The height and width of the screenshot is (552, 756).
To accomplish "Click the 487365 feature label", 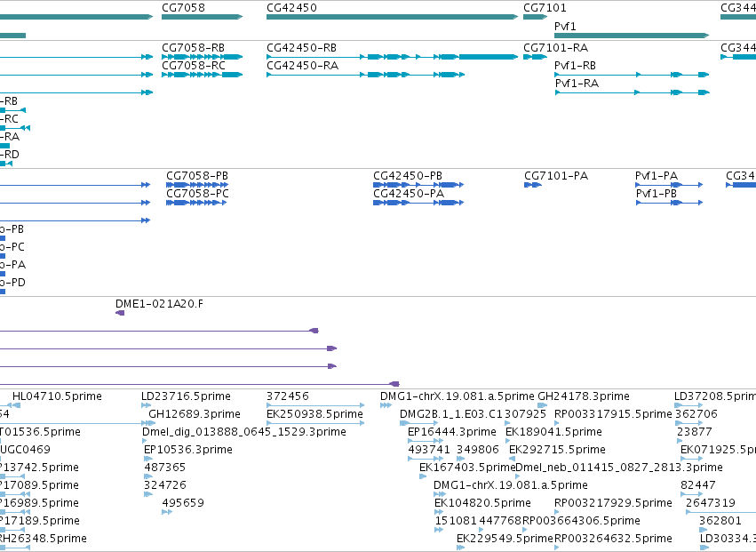I will [165, 468].
